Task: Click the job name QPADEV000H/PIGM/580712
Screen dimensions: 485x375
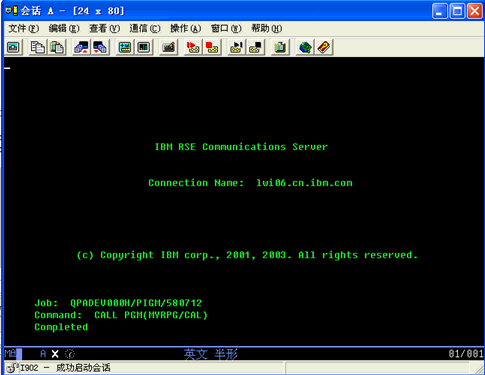Action: pos(136,303)
